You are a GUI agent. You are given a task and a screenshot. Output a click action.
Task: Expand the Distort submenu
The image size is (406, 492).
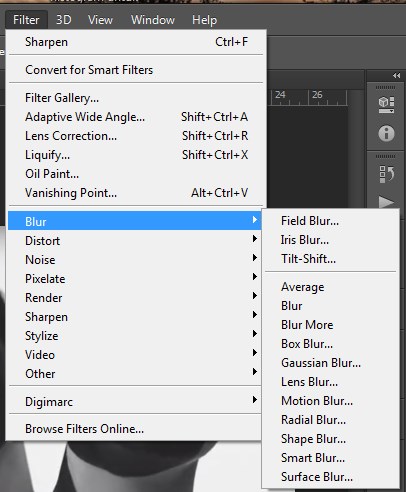point(135,241)
